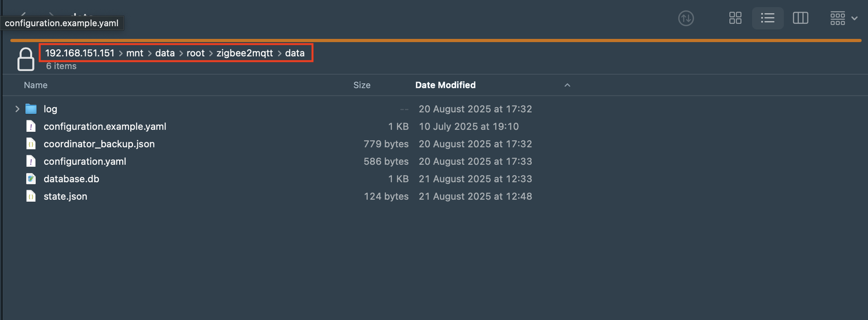Jump to 192.168.151.151 server root breadcrumb
Screen dimensions: 868x320
click(80, 53)
